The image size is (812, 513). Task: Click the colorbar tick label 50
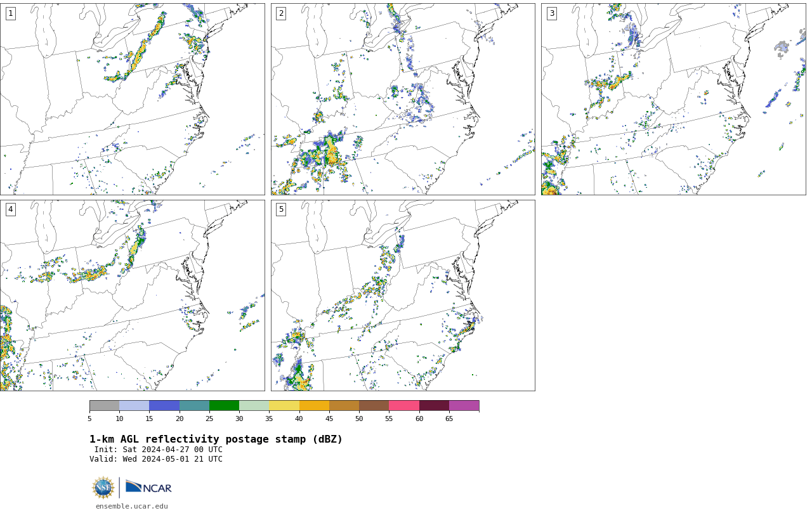(359, 419)
